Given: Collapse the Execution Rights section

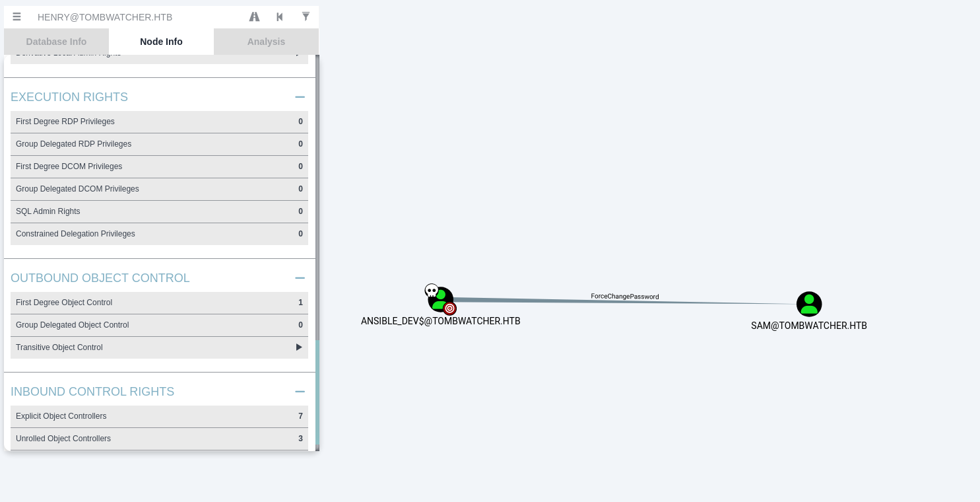Looking at the screenshot, I should tap(300, 97).
